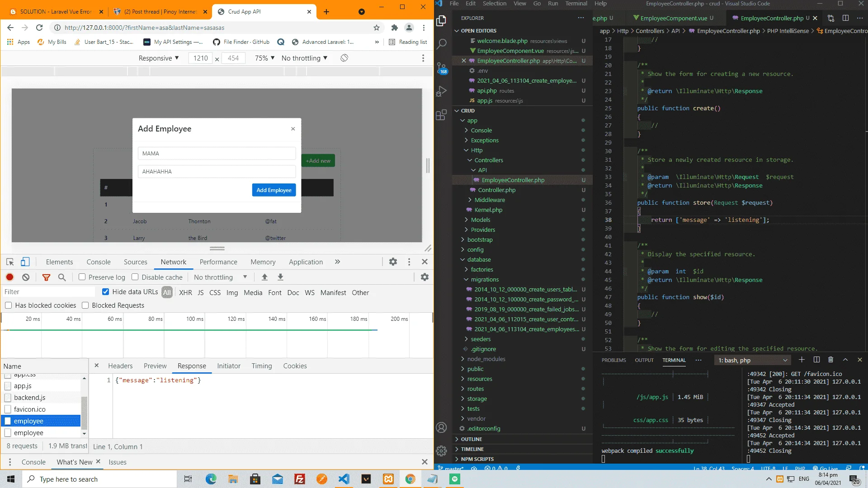This screenshot has height=488, width=868.
Task: Open Responsive device dropdown
Action: point(159,58)
